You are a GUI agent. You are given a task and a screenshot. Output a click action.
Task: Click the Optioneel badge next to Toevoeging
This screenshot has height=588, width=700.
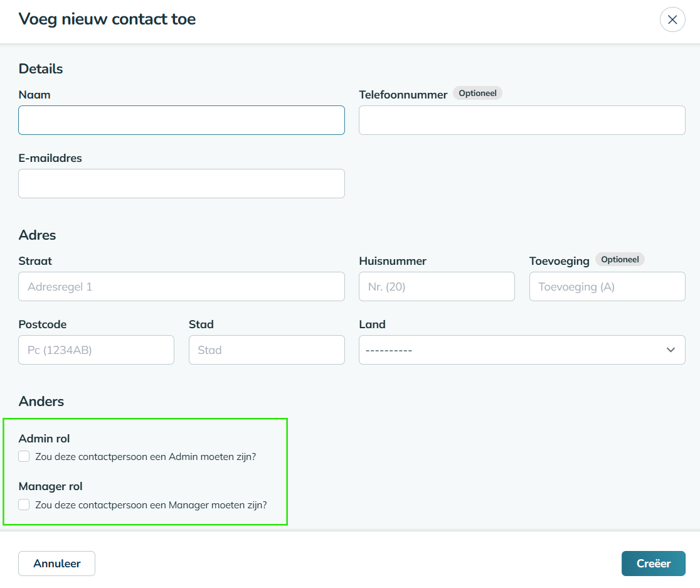[x=620, y=259]
